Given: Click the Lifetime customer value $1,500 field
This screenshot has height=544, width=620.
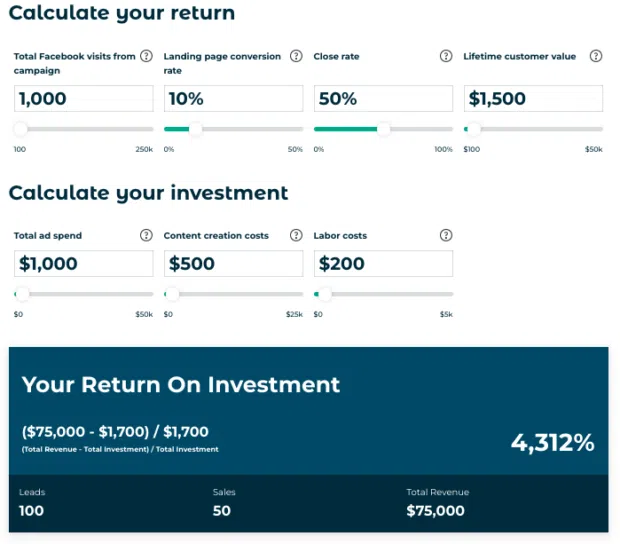Looking at the screenshot, I should point(533,98).
